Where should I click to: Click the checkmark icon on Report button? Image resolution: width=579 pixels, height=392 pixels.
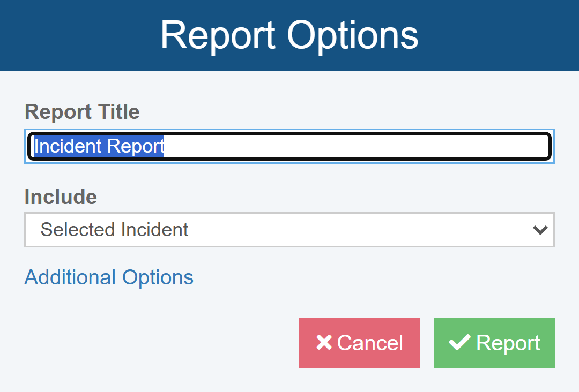(x=459, y=342)
